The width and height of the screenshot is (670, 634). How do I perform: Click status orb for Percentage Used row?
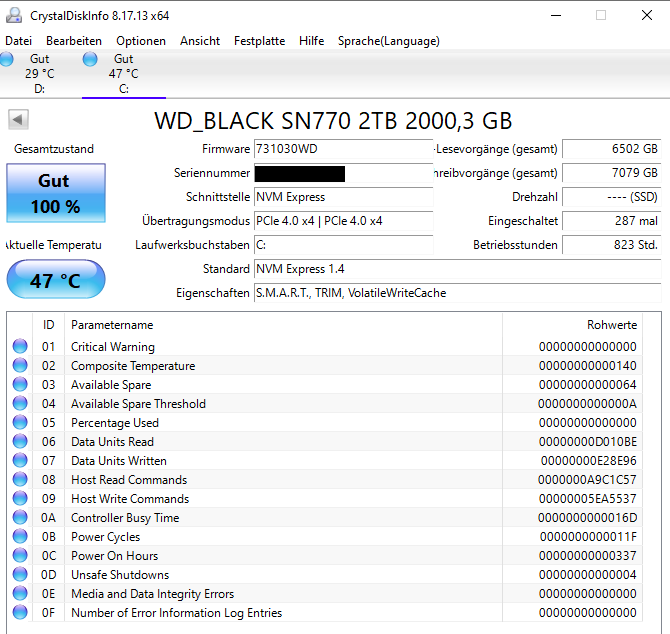20,422
